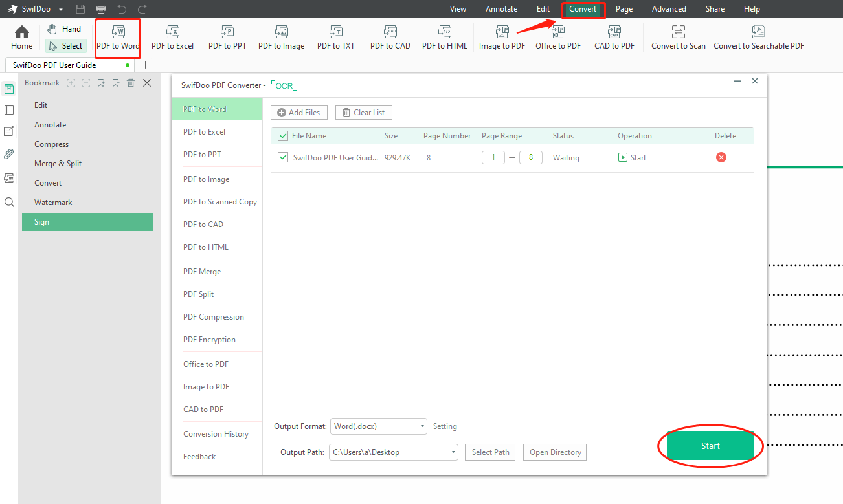Toggle the File Name select-all checkbox
The width and height of the screenshot is (843, 504).
[282, 136]
